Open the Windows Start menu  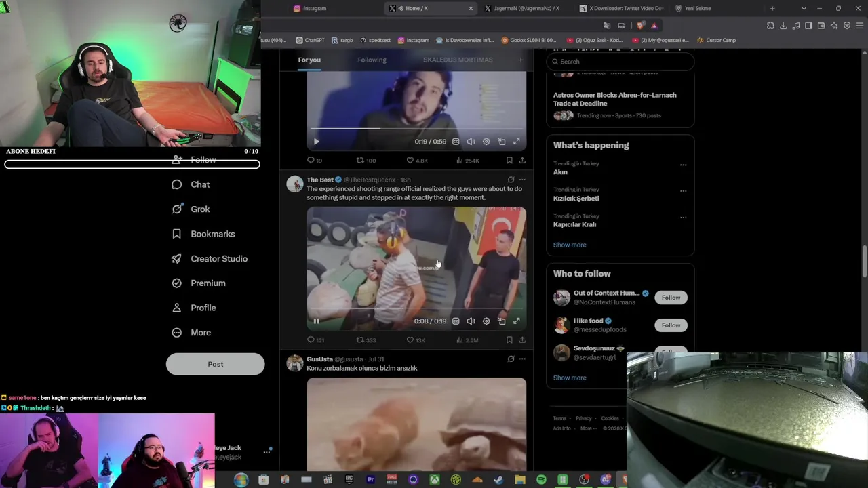(x=241, y=480)
